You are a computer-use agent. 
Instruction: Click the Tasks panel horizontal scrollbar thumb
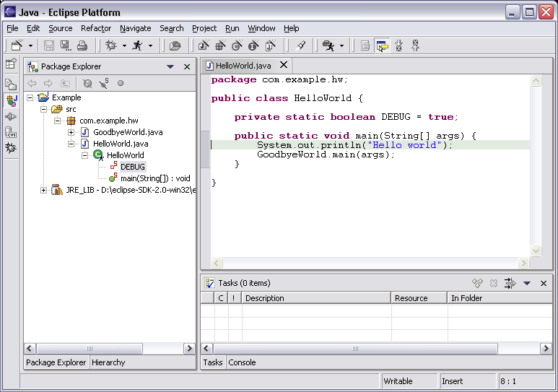click(x=354, y=348)
